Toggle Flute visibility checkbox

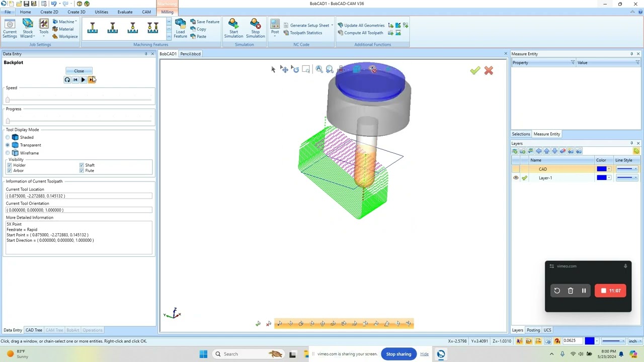point(82,170)
